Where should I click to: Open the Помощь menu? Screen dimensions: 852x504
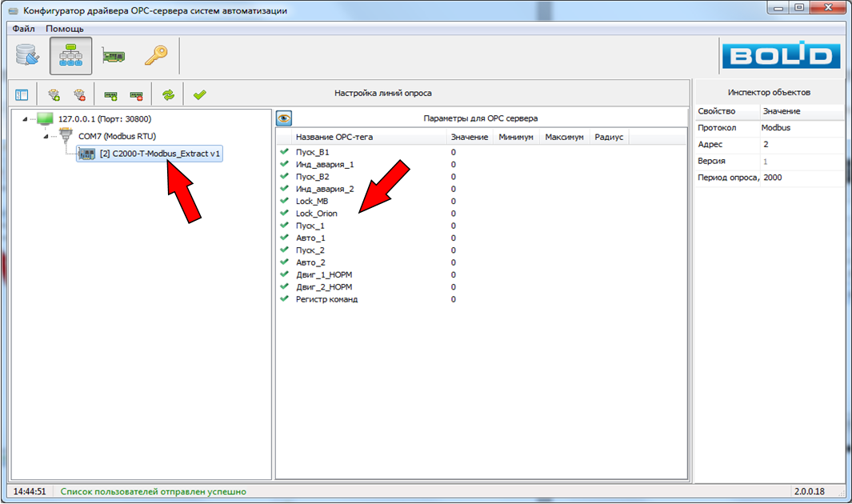pos(64,28)
